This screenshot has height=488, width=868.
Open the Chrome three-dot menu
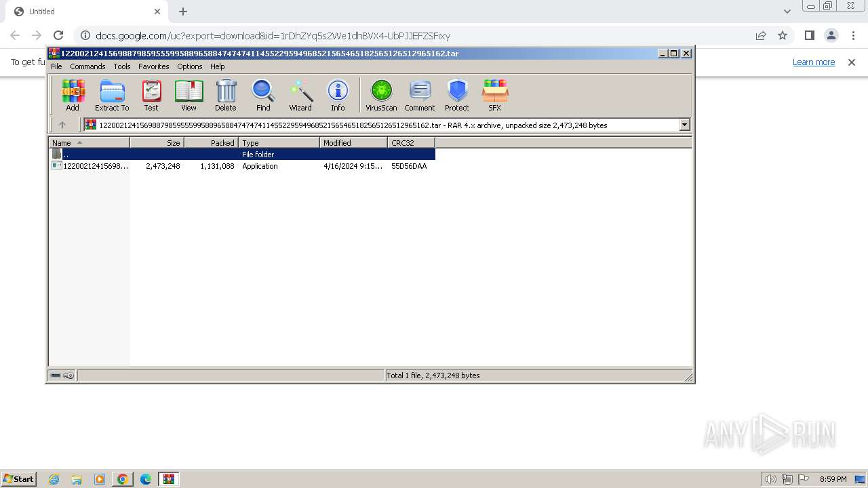pos(853,35)
